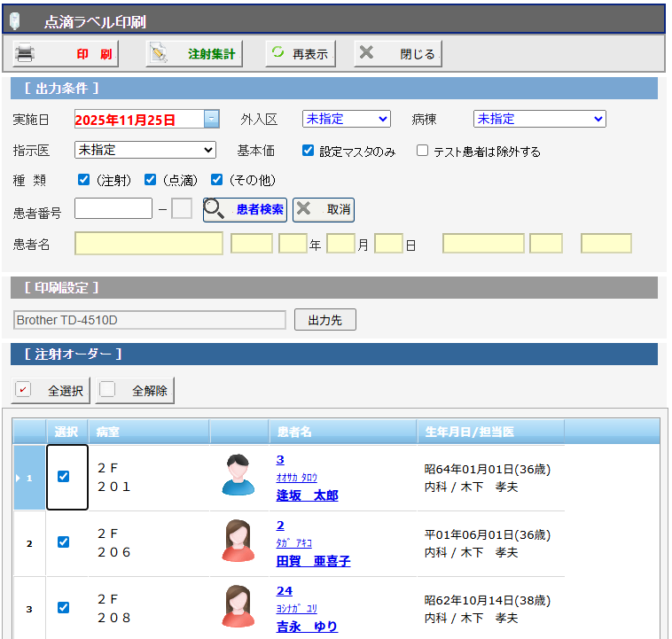Open the 病棟 ward dropdown
The image size is (672, 639).
pos(539,119)
